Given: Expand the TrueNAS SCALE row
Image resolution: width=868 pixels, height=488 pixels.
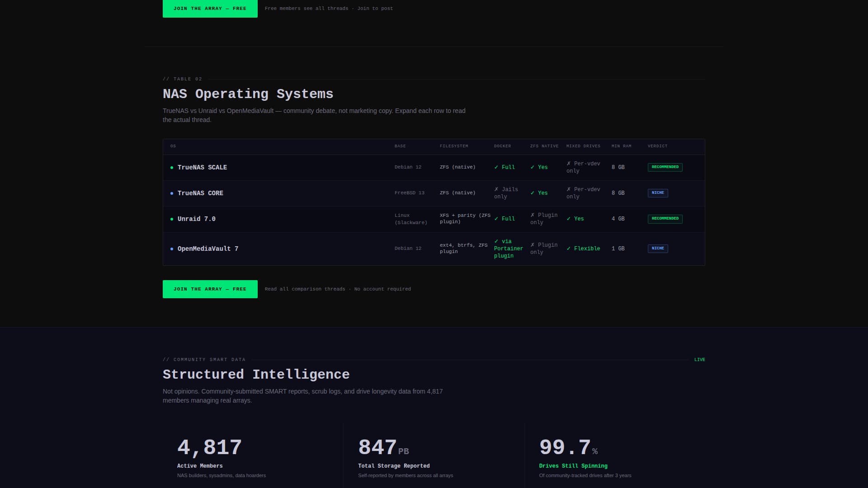Looking at the screenshot, I should coord(434,168).
